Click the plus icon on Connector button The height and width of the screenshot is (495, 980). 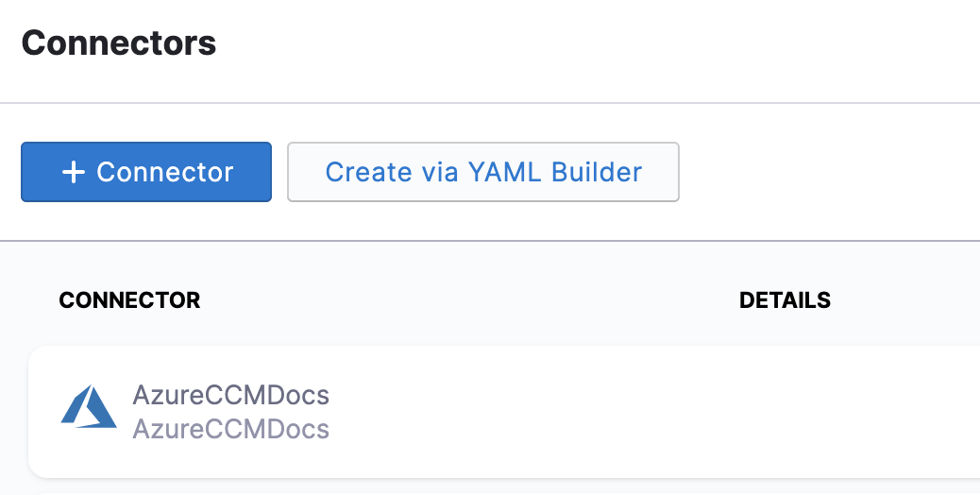click(x=73, y=172)
